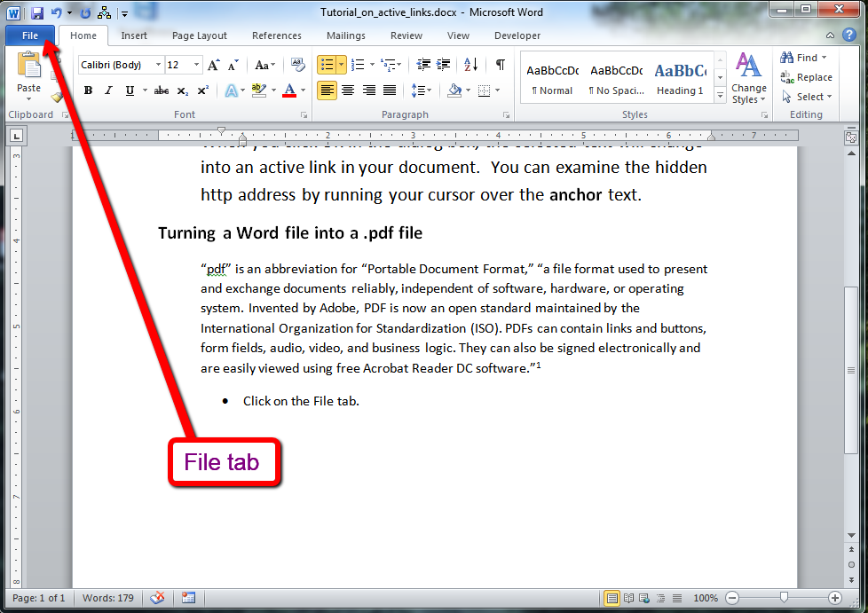Click the Increase Indent icon
868x613 pixels.
[x=443, y=65]
